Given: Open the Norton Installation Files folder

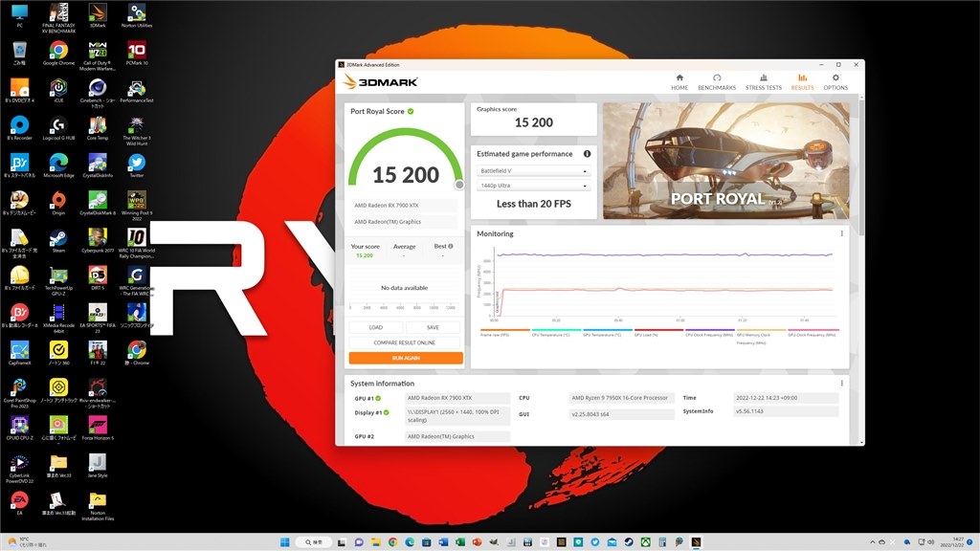Looking at the screenshot, I should tap(98, 506).
